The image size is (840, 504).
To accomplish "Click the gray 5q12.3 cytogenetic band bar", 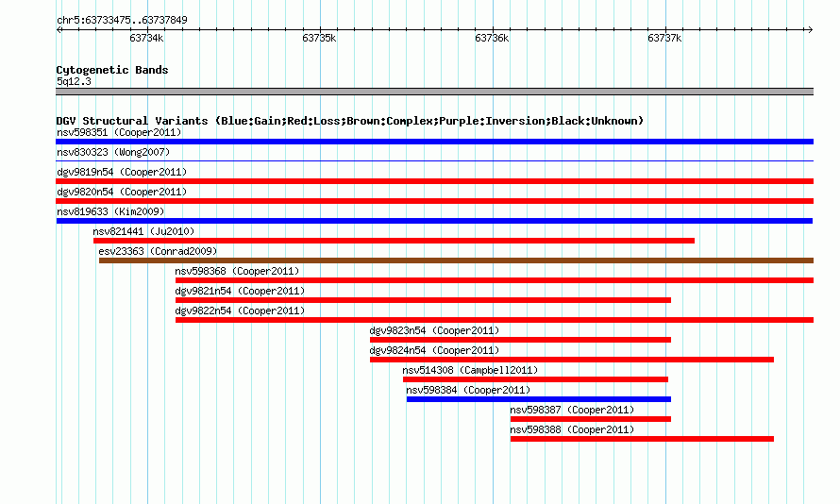I will coord(434,92).
